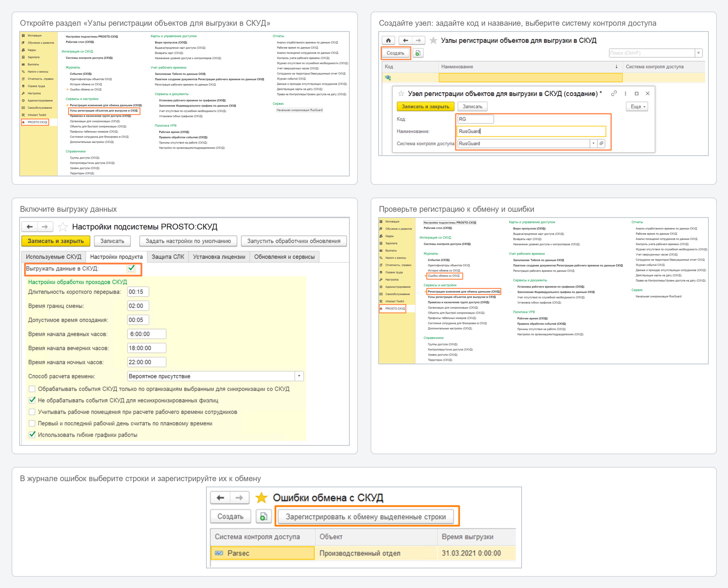Click Время начала ночных часов field 22:00:00

(x=146, y=362)
